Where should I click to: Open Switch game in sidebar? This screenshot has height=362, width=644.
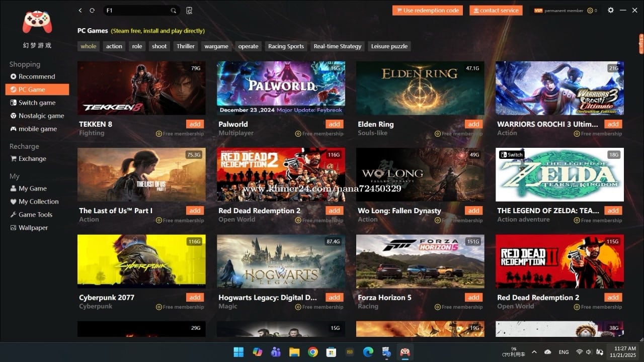click(x=37, y=103)
